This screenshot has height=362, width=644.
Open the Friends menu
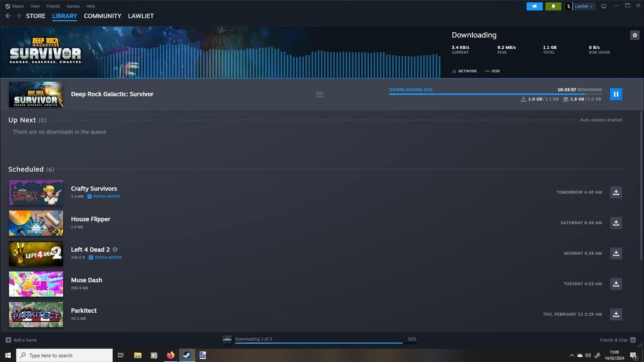tap(53, 6)
